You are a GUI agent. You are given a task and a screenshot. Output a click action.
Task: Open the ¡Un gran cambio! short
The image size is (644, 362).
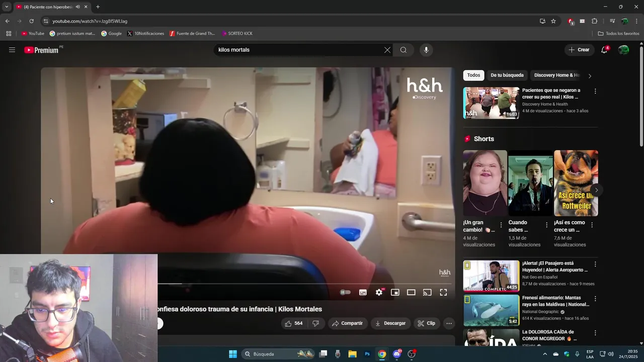[x=485, y=183]
